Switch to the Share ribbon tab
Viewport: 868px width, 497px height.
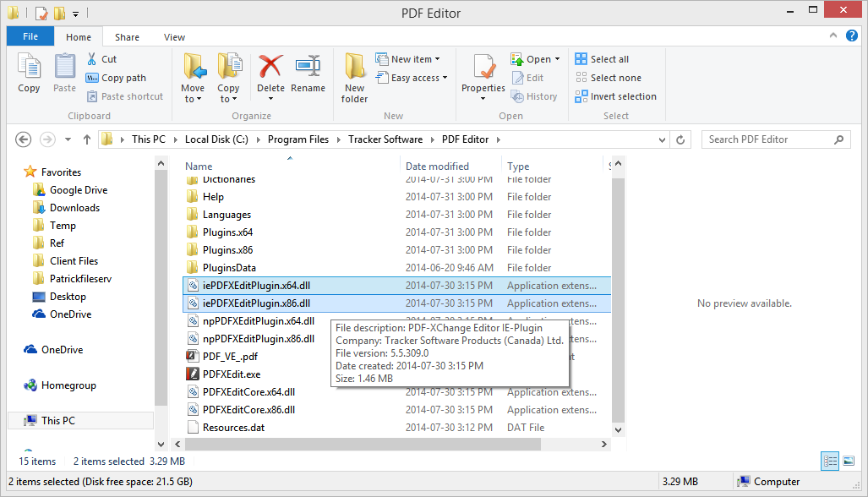(127, 37)
